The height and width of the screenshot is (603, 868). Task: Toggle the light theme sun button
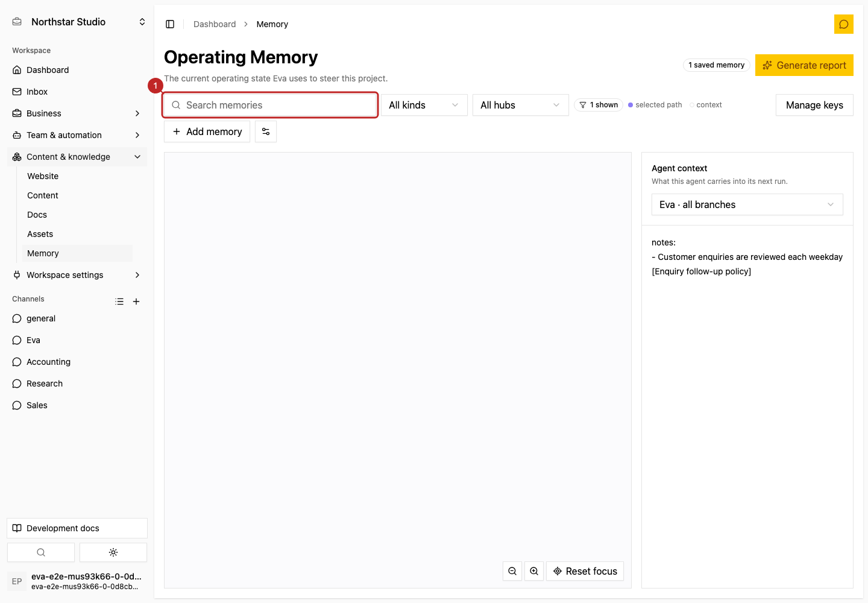(x=113, y=552)
